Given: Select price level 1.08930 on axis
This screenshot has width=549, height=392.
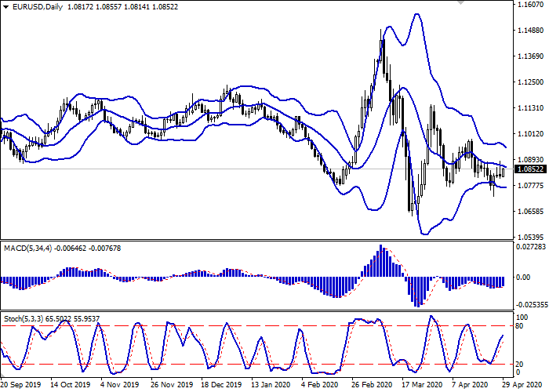Looking at the screenshot, I should tap(531, 160).
